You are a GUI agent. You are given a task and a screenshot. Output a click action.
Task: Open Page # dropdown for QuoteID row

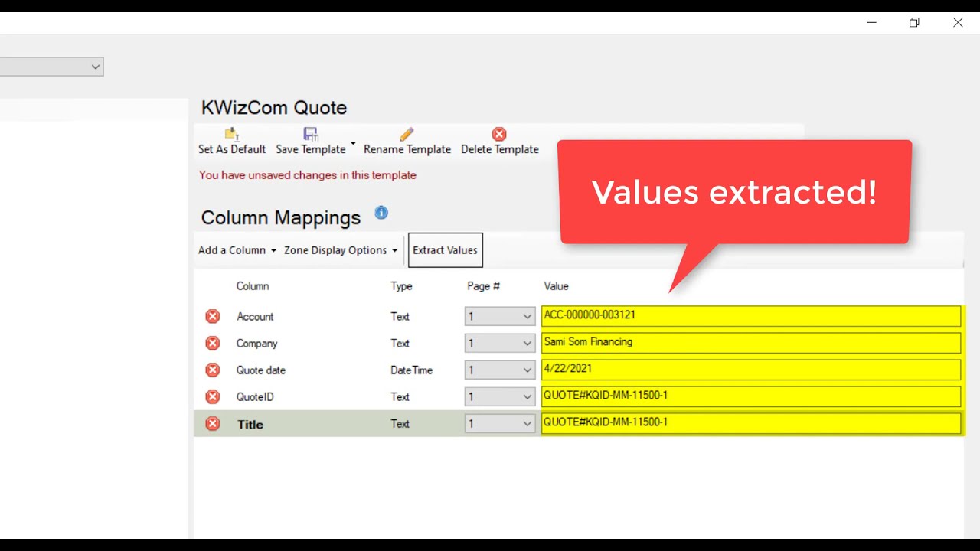(499, 396)
